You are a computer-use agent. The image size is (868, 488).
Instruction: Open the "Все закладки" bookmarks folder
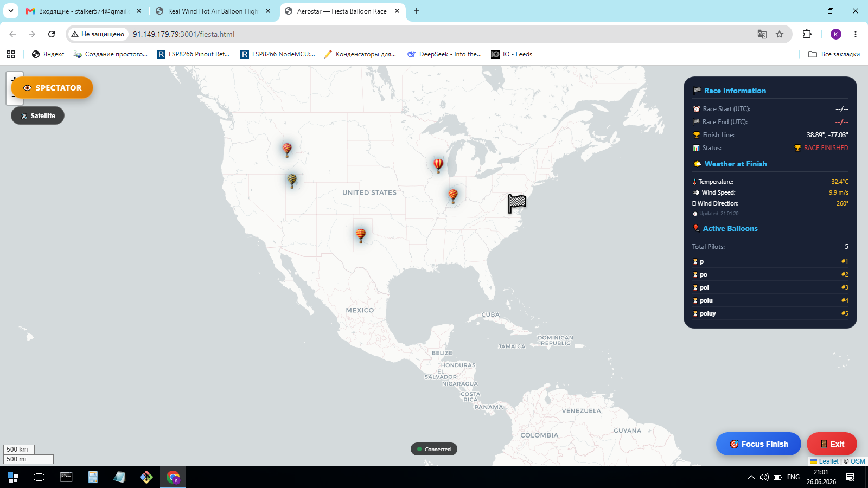(x=834, y=54)
